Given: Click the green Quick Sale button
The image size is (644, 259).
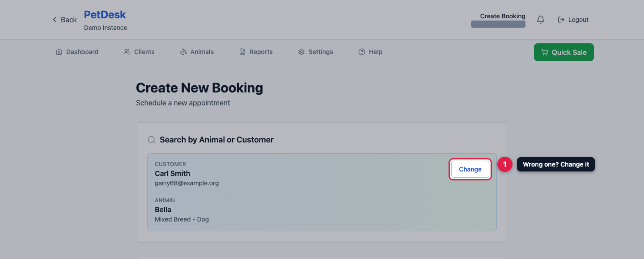Looking at the screenshot, I should point(564,52).
